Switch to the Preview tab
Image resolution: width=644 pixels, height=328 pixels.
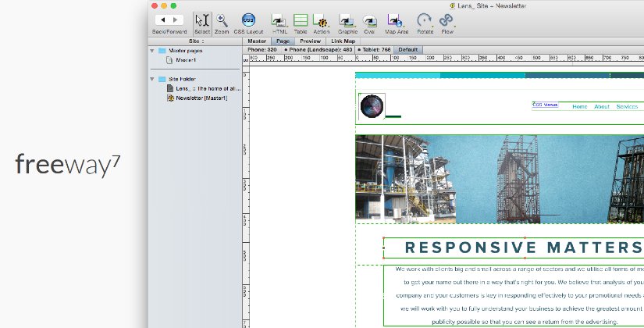310,41
